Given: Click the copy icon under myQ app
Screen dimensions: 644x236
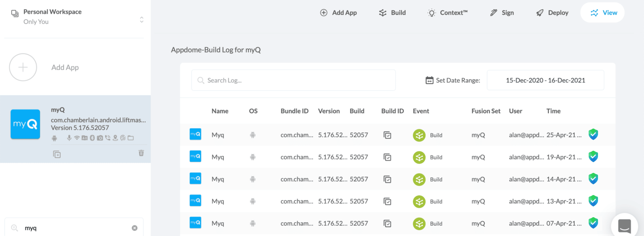Looking at the screenshot, I should point(57,154).
